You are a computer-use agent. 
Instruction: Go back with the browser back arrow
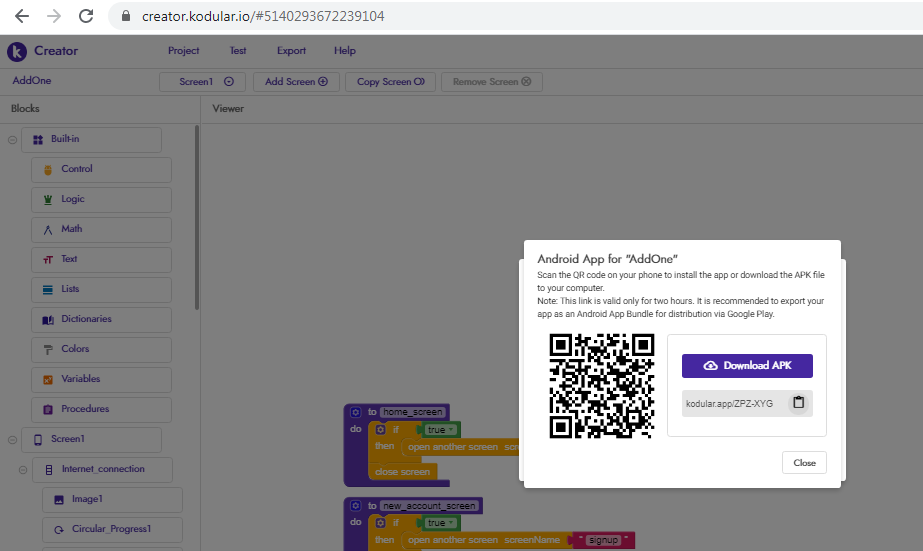pos(22,16)
